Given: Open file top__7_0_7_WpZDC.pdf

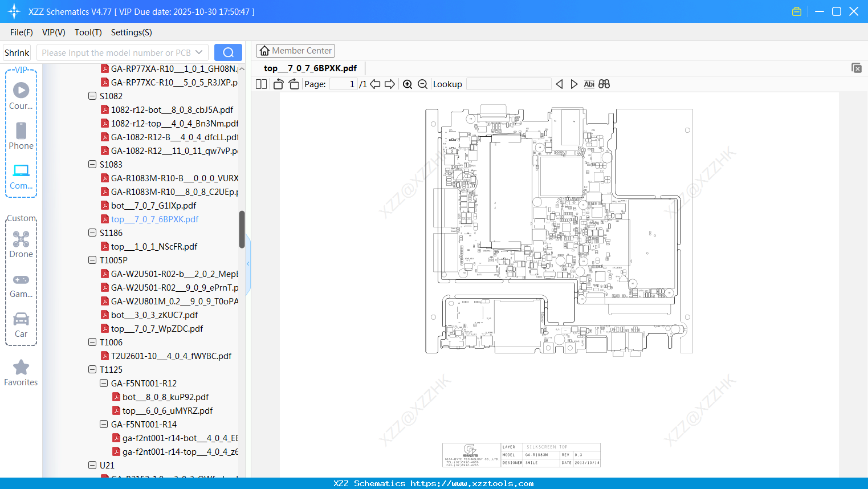Looking at the screenshot, I should [x=157, y=328].
